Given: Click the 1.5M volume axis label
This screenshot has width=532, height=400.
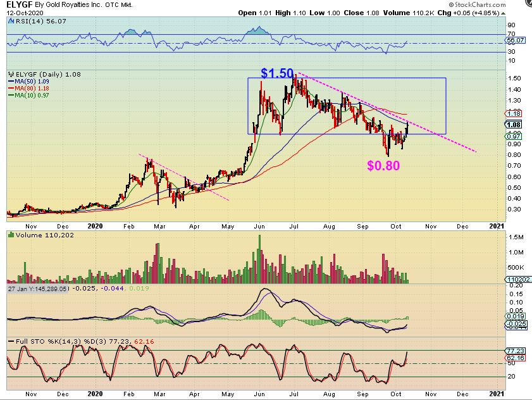Looking at the screenshot, I should click(516, 237).
